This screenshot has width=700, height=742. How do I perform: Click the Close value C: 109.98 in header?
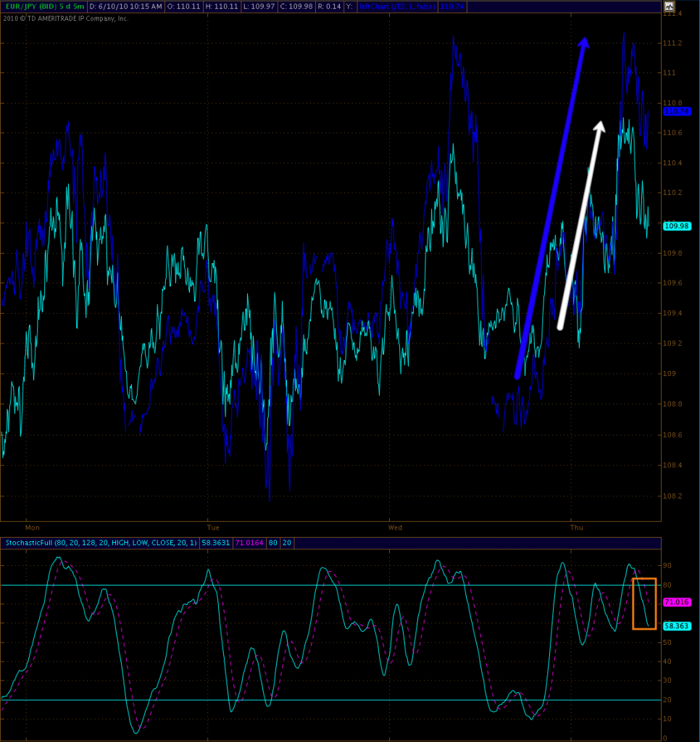point(297,7)
